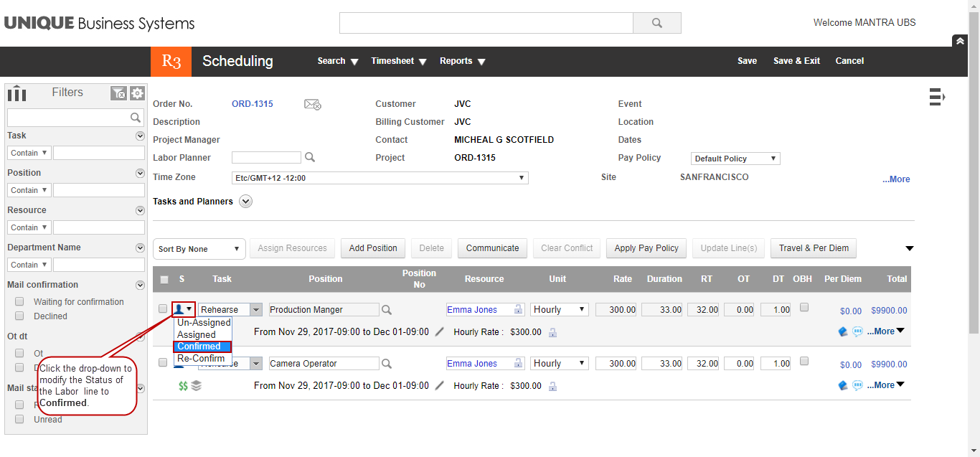Click the Labor Planner search magnifier

(310, 157)
